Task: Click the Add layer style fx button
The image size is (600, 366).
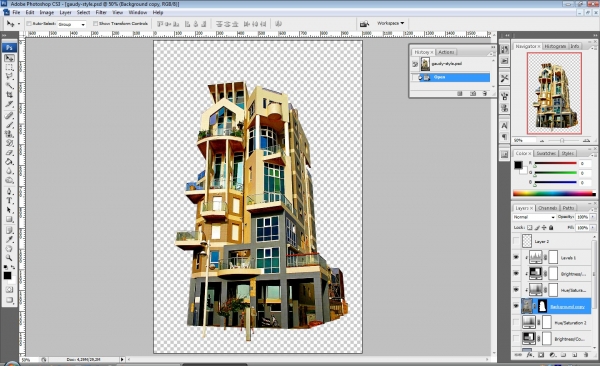Action: point(530,355)
